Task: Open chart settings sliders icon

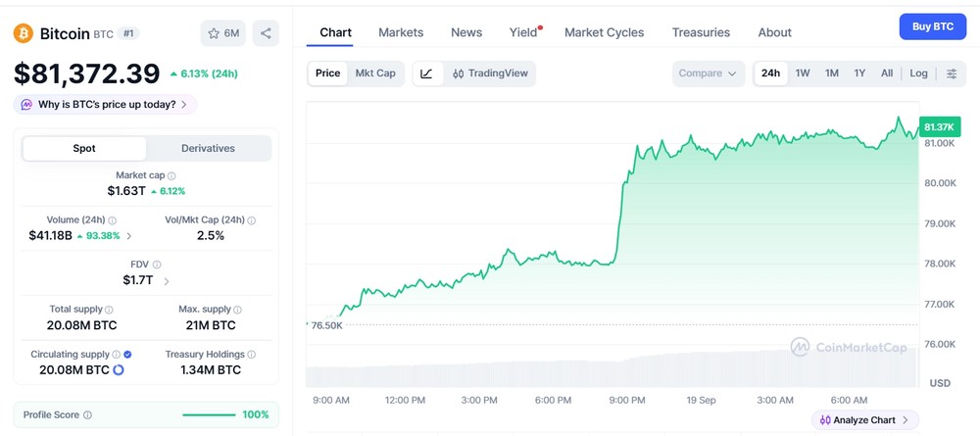Action: (952, 73)
